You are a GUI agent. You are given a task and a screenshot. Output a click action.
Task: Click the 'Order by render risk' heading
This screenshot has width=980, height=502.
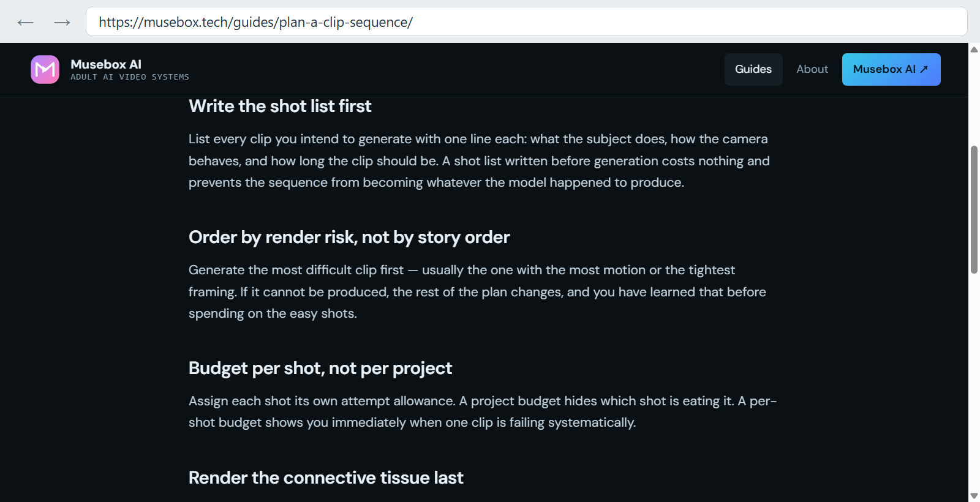(349, 237)
